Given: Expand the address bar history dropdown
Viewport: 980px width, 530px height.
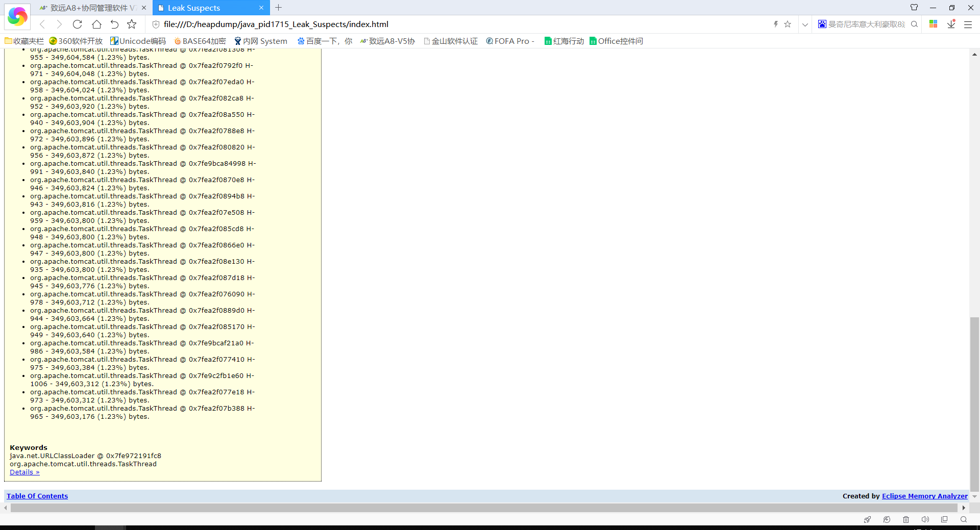Looking at the screenshot, I should tap(805, 24).
